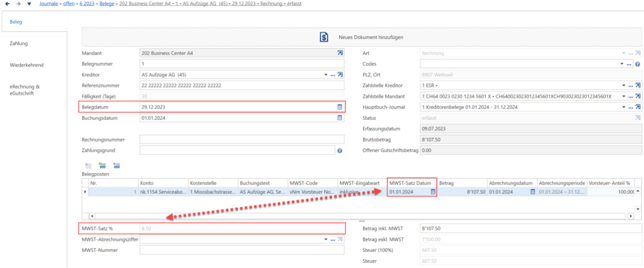Expand the Zahlstelle Kreditor dropdown
Screen dimensions: 644x268
click(x=623, y=86)
